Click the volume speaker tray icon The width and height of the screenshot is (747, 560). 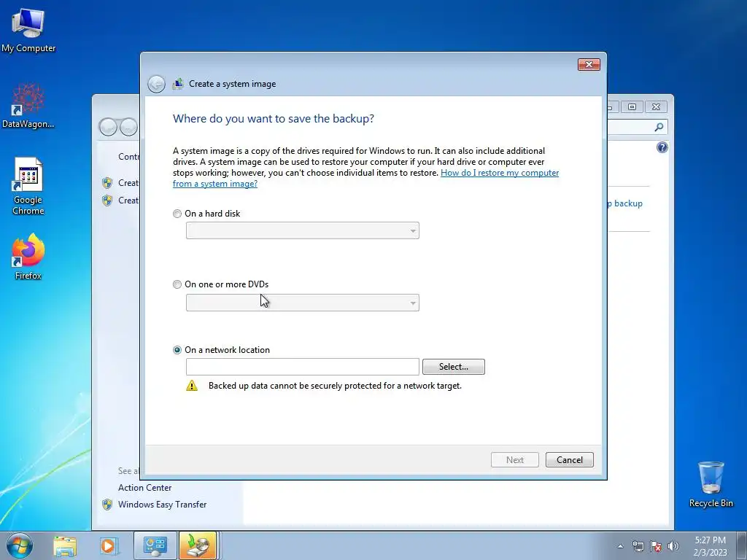[673, 546]
